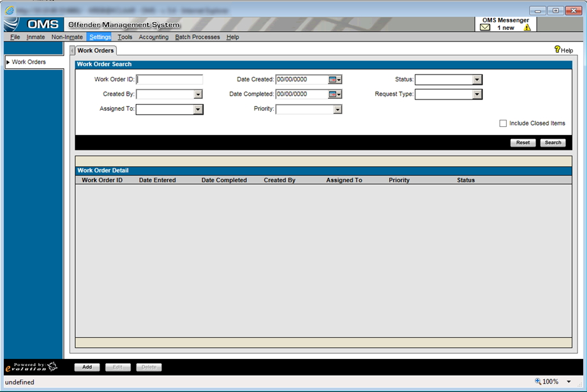Open the Batch Processes menu
The height and width of the screenshot is (392, 587).
[197, 37]
